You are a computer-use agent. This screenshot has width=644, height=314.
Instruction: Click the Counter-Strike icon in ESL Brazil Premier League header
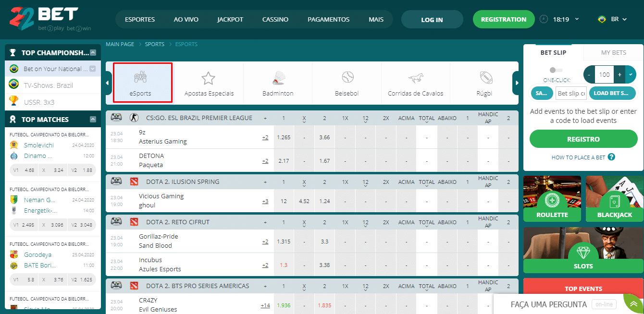[x=134, y=118]
